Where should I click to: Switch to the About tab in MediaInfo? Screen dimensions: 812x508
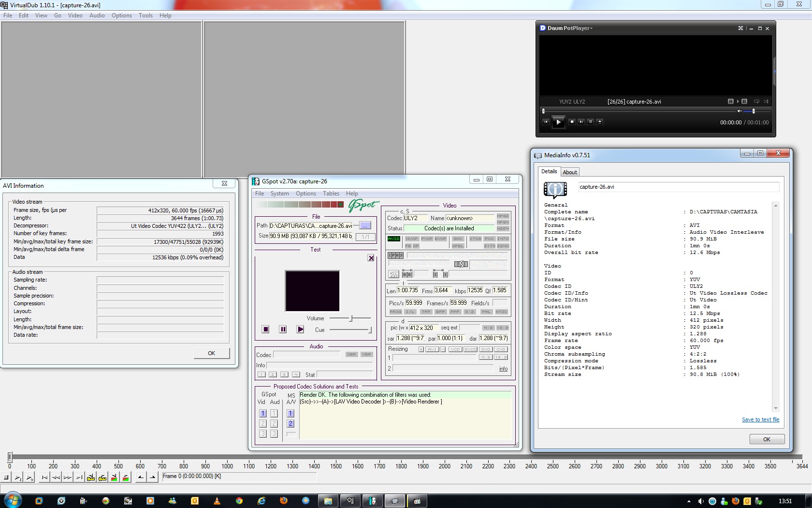click(x=569, y=172)
